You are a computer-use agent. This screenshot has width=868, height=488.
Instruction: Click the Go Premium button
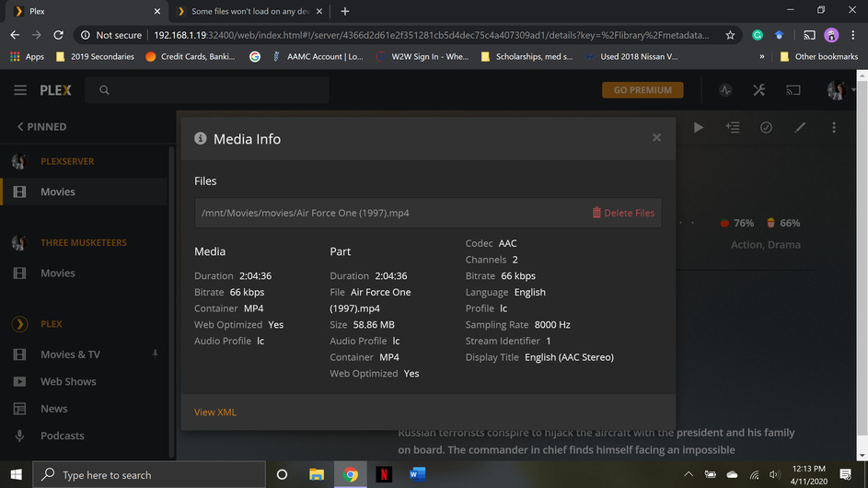[x=642, y=89]
